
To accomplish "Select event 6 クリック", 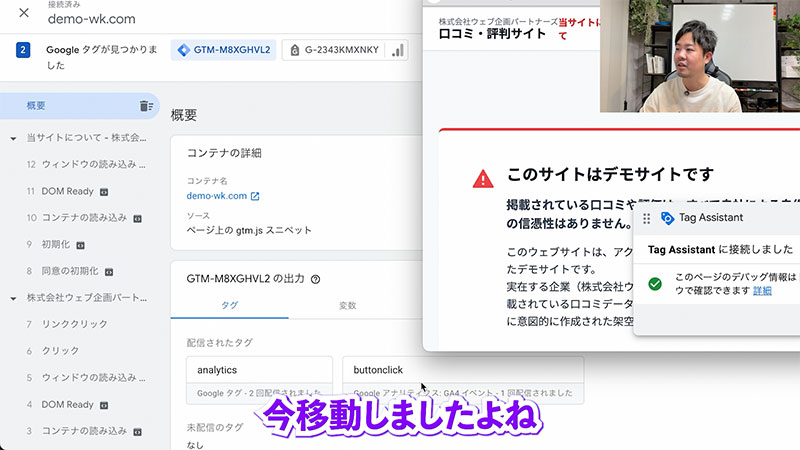I will coord(53,351).
